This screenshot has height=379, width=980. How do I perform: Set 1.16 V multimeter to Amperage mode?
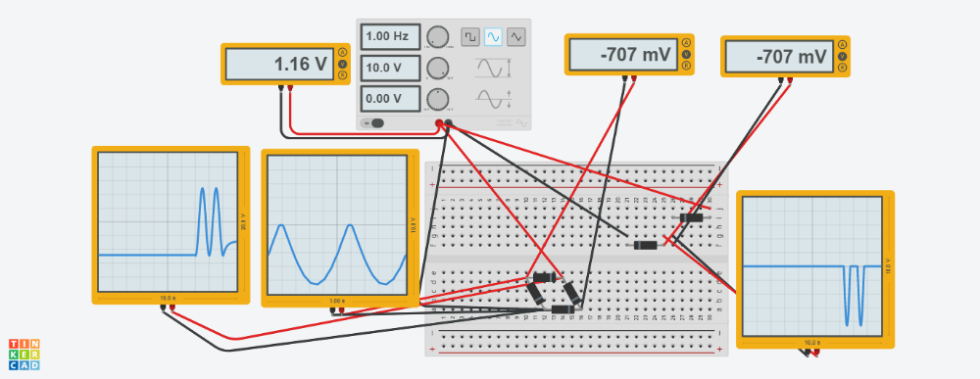pyautogui.click(x=342, y=53)
